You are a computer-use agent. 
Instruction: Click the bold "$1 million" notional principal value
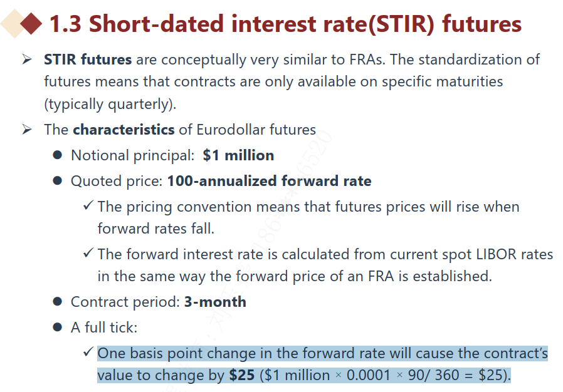238,155
